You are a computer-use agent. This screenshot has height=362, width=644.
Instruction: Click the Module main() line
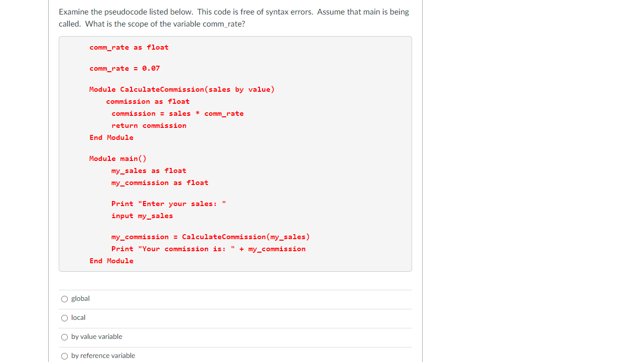(118, 158)
